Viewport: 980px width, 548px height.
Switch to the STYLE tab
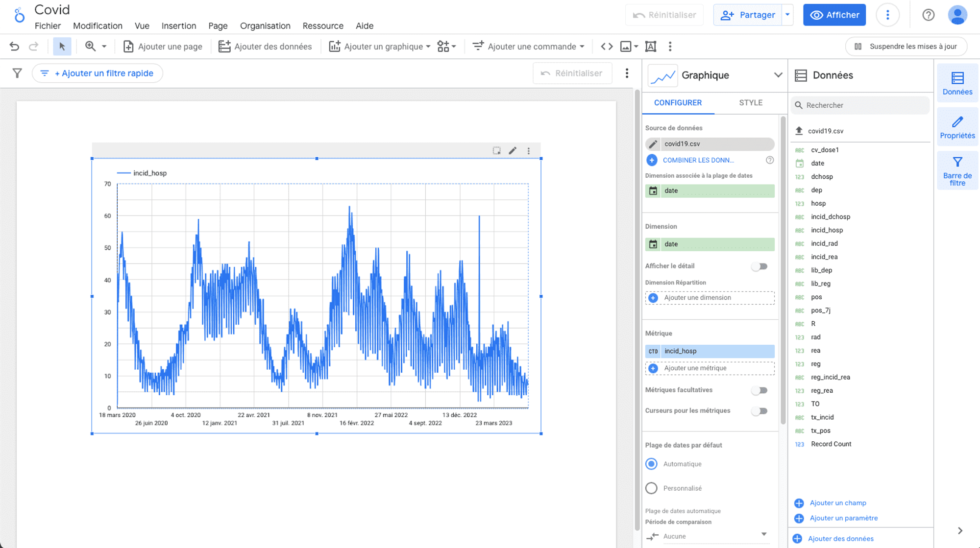tap(750, 103)
